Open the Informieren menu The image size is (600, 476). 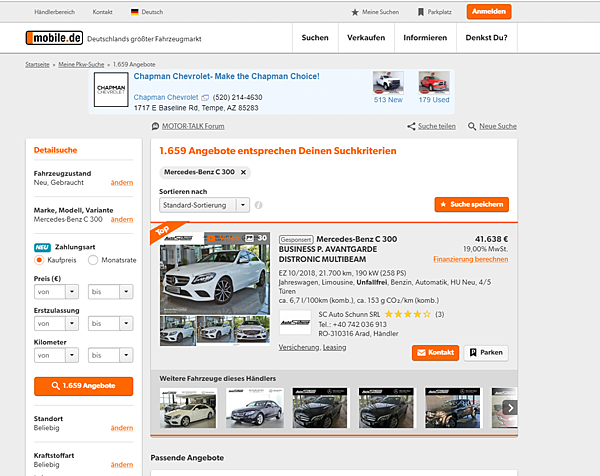[425, 38]
